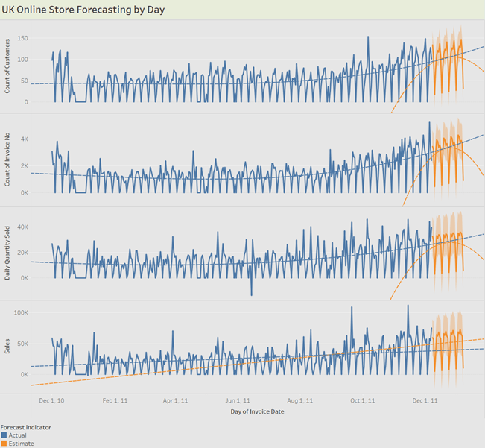The image size is (485, 448).
Task: Select the Actual legend label
Action: pos(18,435)
